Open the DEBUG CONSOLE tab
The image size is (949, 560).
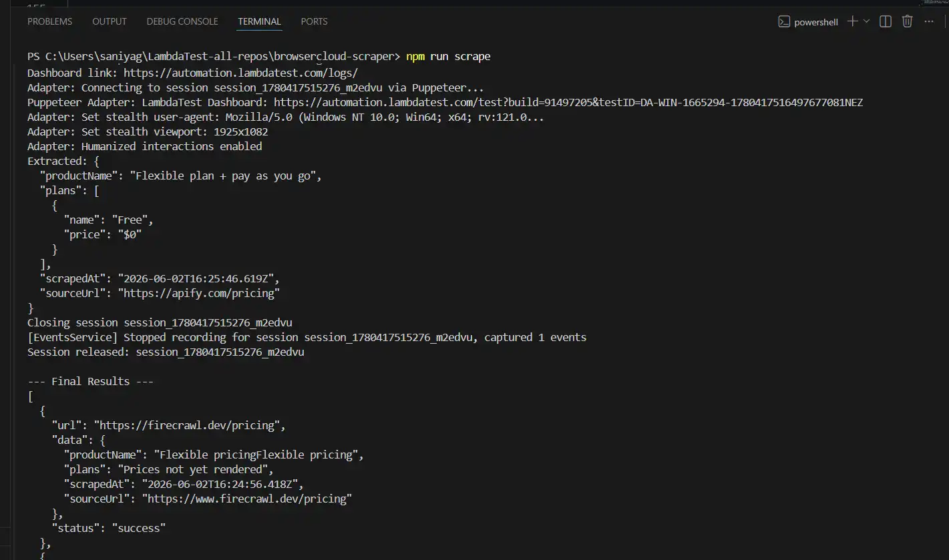182,21
